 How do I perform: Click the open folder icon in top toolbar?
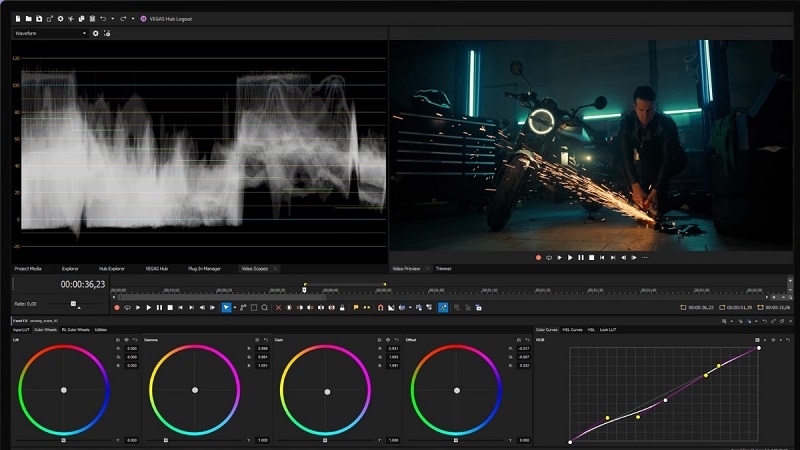(27, 18)
